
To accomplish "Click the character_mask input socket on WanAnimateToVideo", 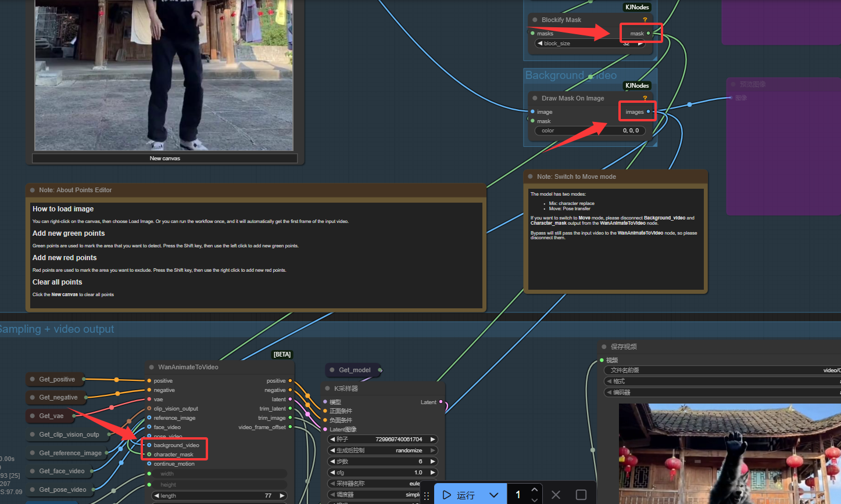I will click(149, 455).
